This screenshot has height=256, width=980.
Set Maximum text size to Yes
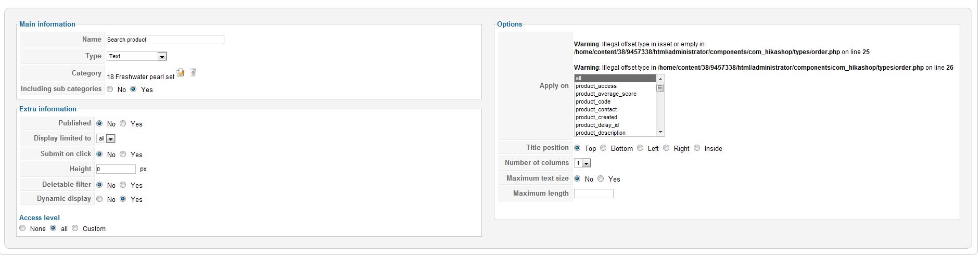[601, 179]
